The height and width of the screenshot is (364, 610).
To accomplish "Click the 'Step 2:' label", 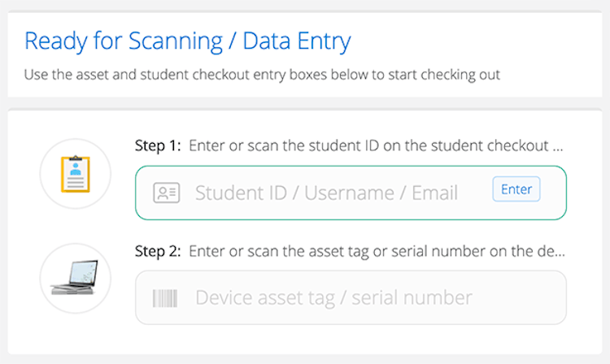I will point(159,251).
